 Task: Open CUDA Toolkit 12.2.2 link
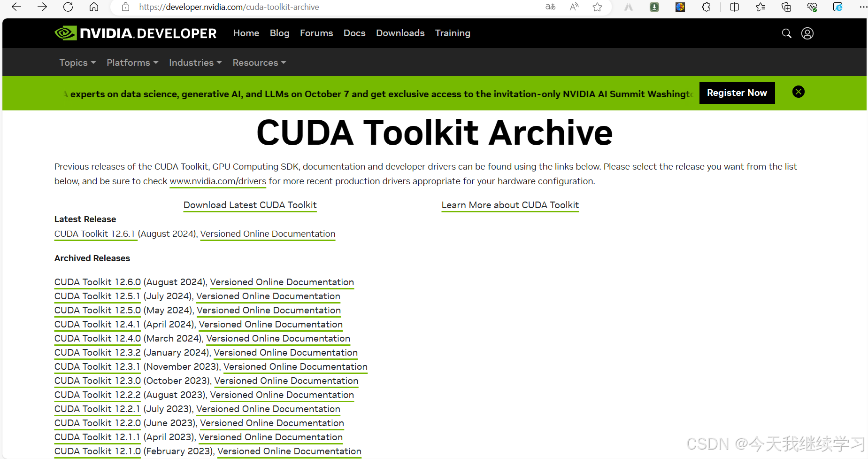click(x=98, y=395)
